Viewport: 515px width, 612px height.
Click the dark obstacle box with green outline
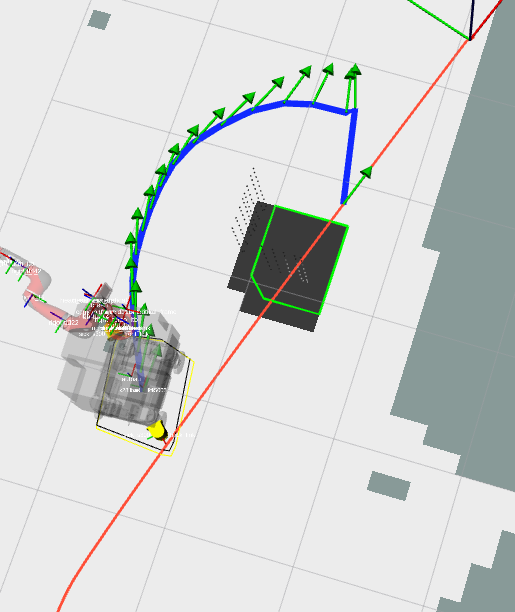click(x=288, y=265)
